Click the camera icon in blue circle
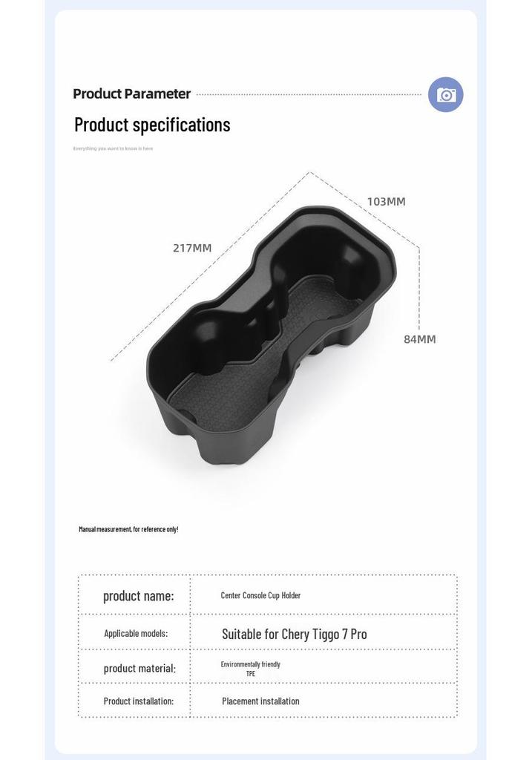 (446, 94)
